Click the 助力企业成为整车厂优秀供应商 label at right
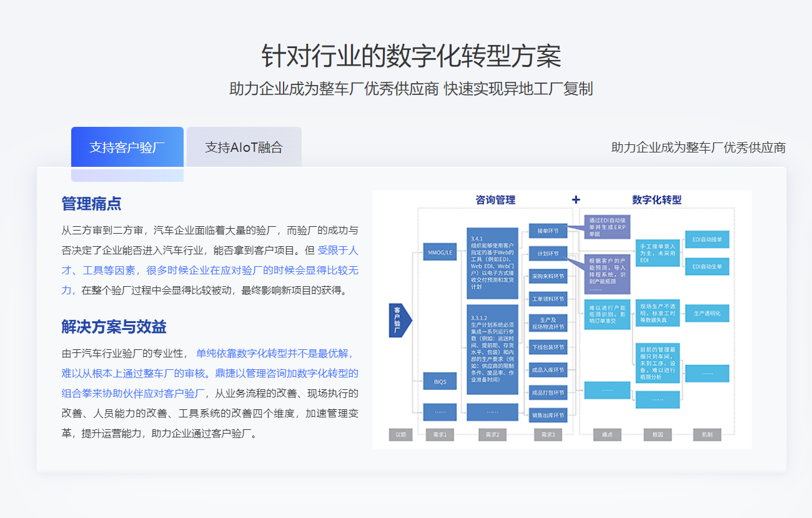The image size is (812, 518). point(698,148)
